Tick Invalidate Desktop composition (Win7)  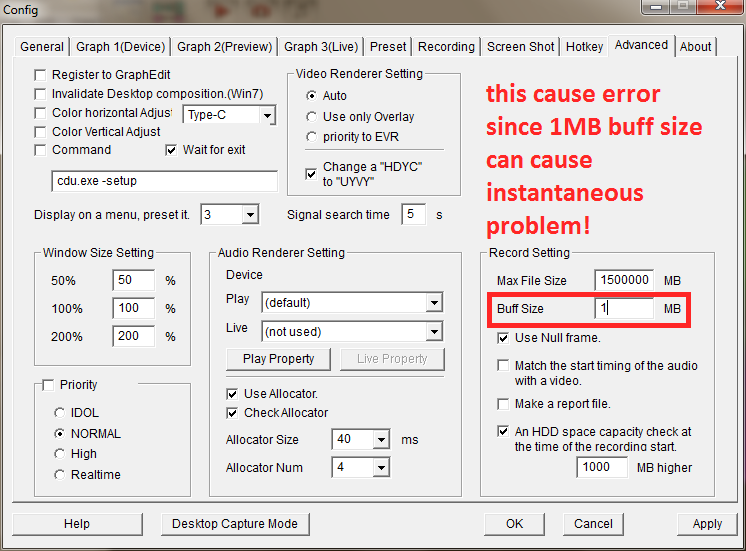click(40, 94)
